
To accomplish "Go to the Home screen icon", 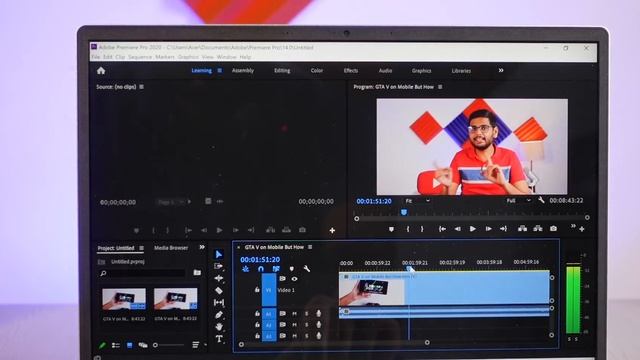I will point(101,71).
